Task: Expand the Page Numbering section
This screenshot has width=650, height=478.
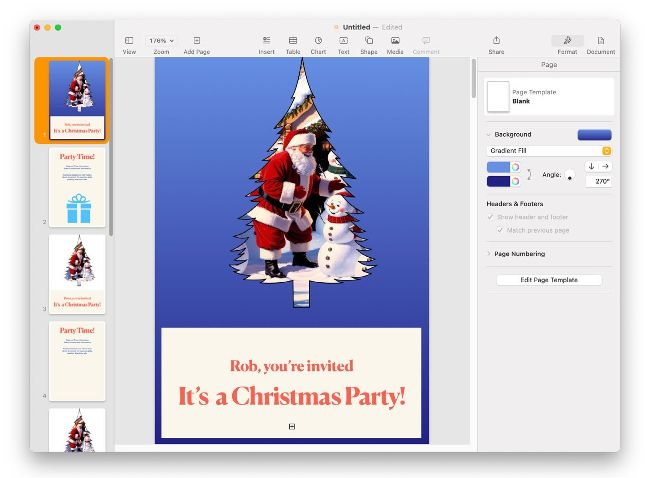Action: [490, 254]
